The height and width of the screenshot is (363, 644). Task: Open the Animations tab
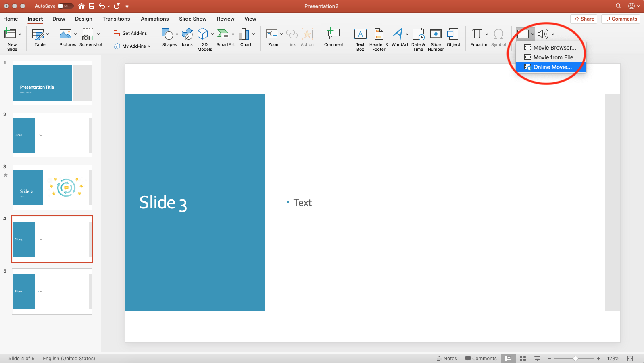pos(155,19)
